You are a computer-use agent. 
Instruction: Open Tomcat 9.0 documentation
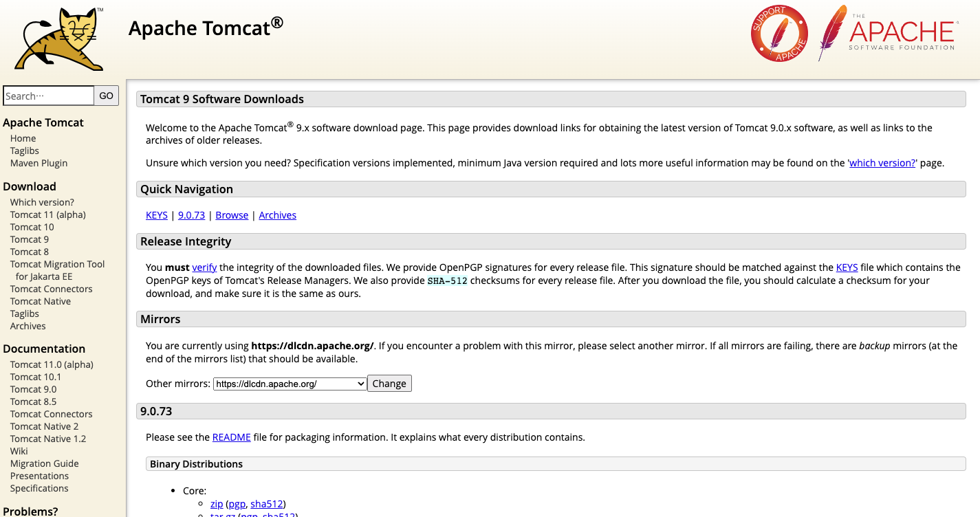tap(34, 389)
